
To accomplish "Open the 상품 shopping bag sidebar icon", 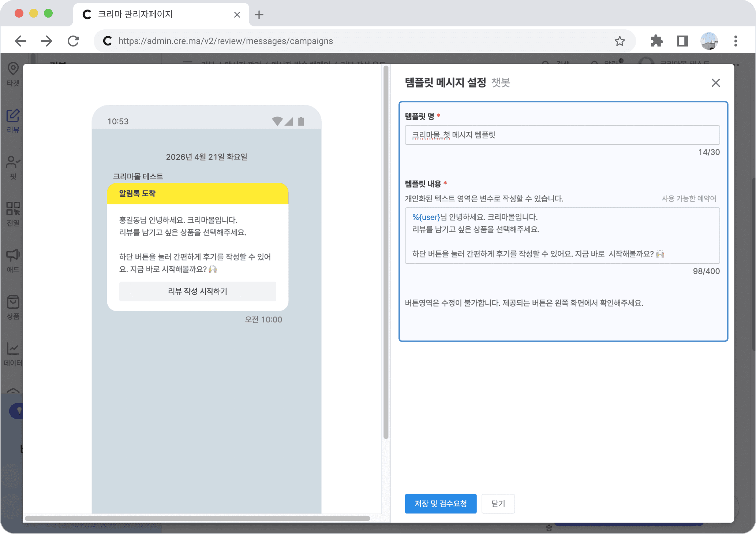I will point(13,302).
